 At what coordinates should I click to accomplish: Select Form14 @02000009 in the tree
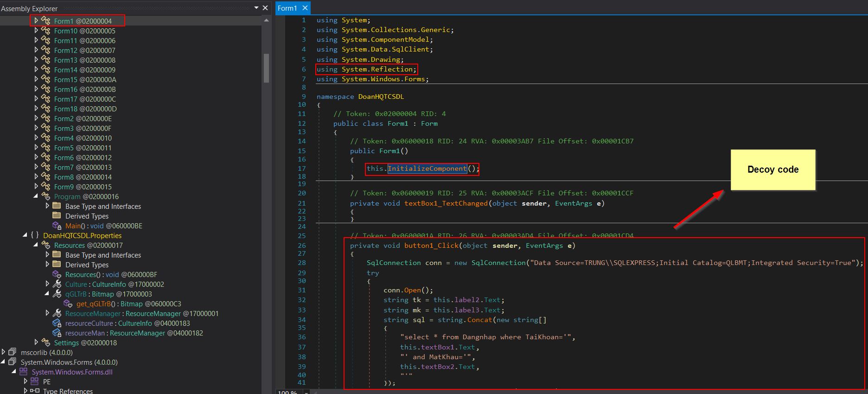click(x=84, y=70)
